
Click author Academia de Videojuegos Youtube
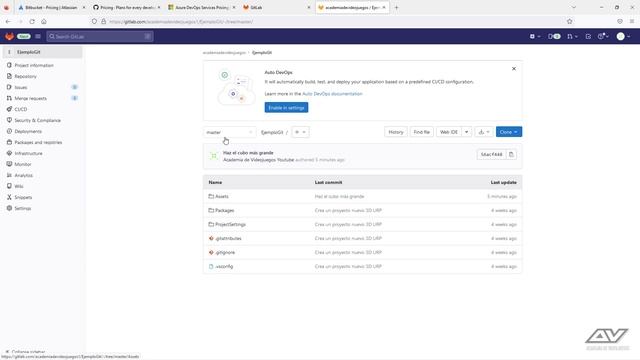coord(258,160)
